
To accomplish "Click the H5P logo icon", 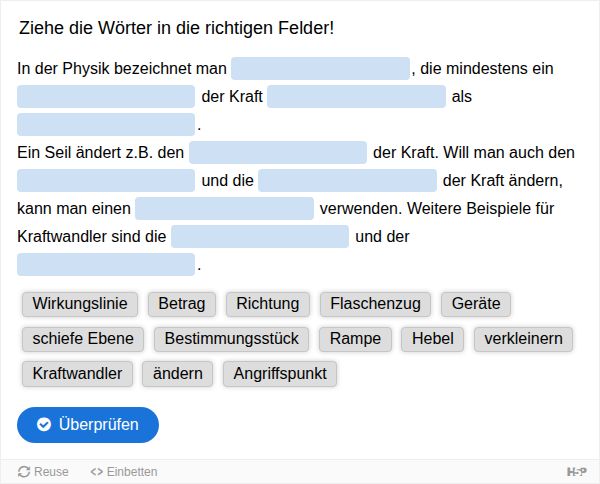I will click(x=576, y=471).
